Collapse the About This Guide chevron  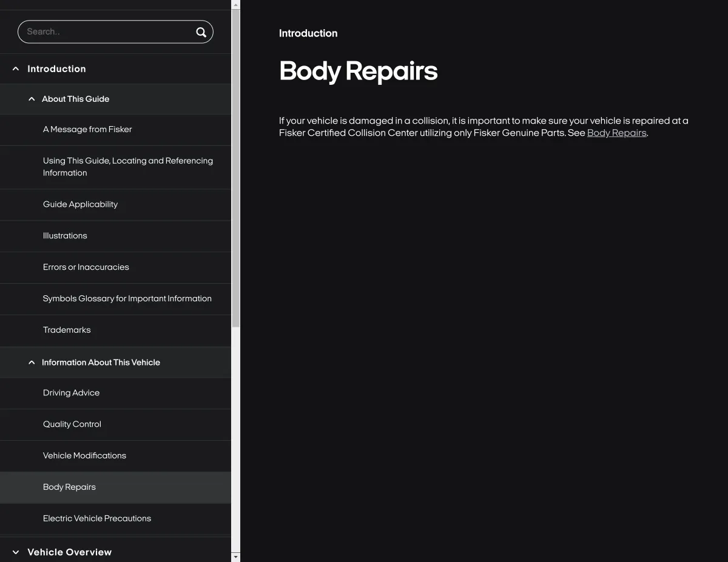[x=32, y=99]
